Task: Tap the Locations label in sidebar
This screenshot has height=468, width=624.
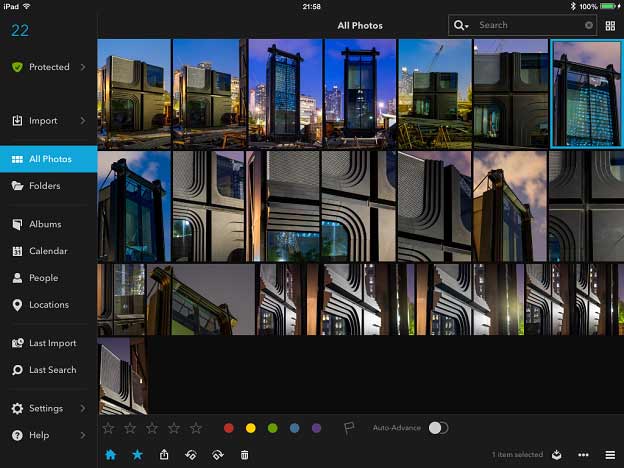Action: [49, 305]
